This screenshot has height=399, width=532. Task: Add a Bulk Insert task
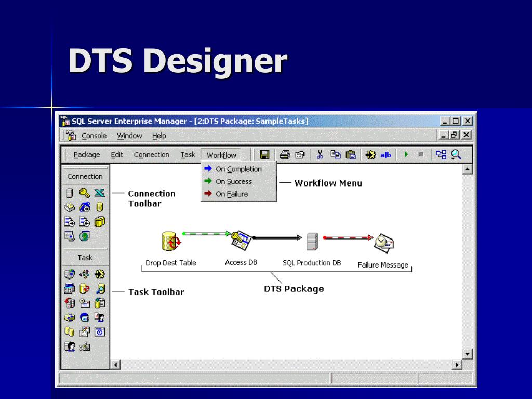pyautogui.click(x=100, y=303)
